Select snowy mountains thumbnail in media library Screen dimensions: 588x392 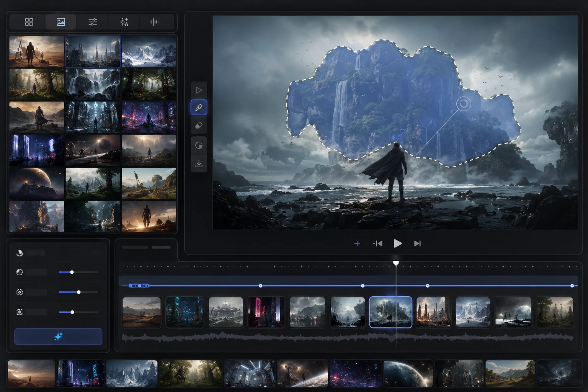click(149, 52)
